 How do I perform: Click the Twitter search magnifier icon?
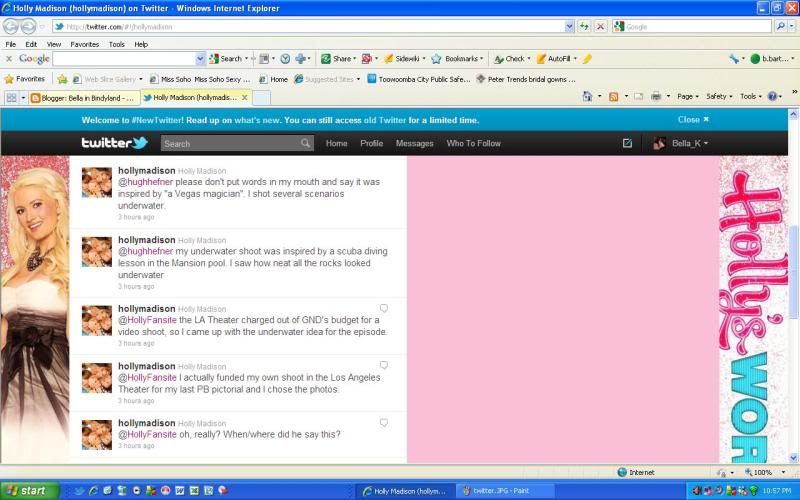[x=306, y=144]
